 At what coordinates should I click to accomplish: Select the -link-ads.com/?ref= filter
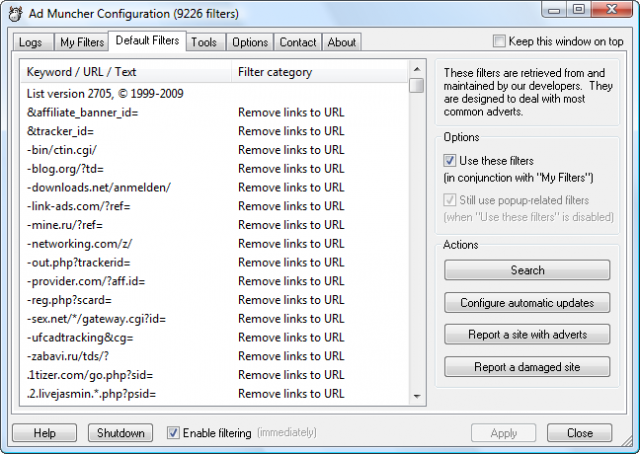[x=214, y=206]
